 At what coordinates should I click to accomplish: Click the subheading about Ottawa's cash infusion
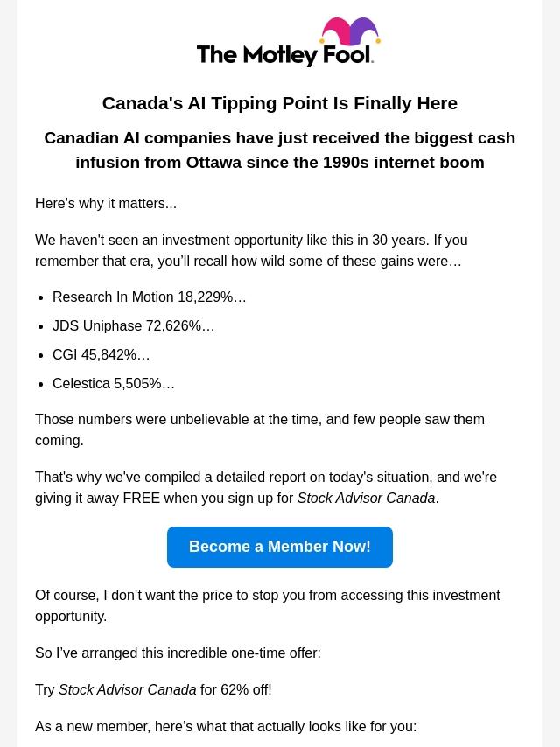280,150
